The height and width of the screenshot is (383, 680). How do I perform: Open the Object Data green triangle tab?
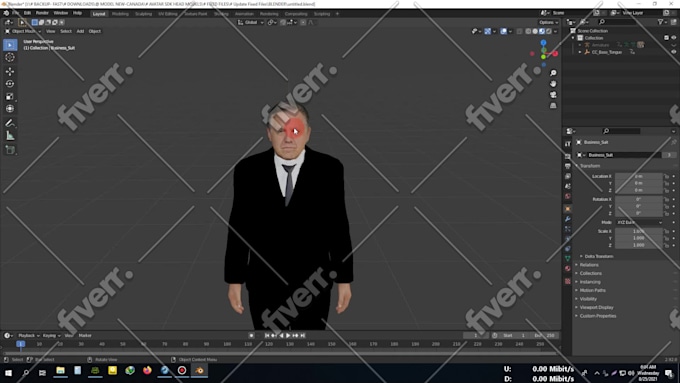(x=568, y=259)
